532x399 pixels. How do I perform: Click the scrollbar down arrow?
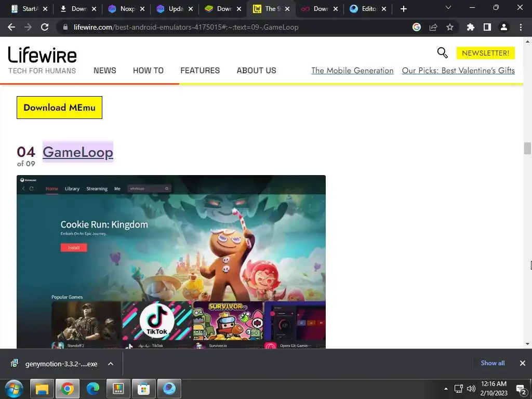pyautogui.click(x=527, y=344)
